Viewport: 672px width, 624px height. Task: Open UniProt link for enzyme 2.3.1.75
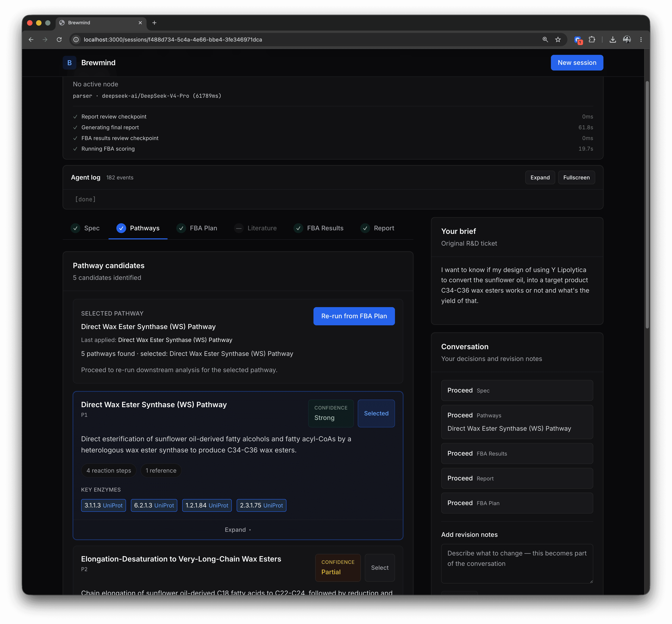273,505
